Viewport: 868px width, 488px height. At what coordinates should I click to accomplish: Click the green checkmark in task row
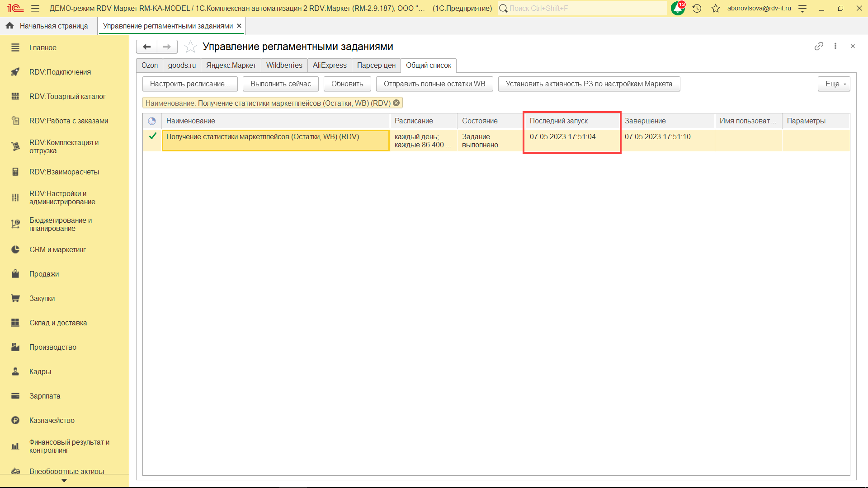152,136
